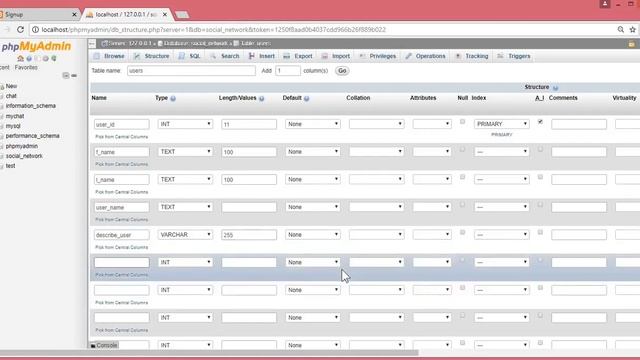Collapse the navigation panel tree icon
The width and height of the screenshot is (640, 360).
tap(65, 76)
